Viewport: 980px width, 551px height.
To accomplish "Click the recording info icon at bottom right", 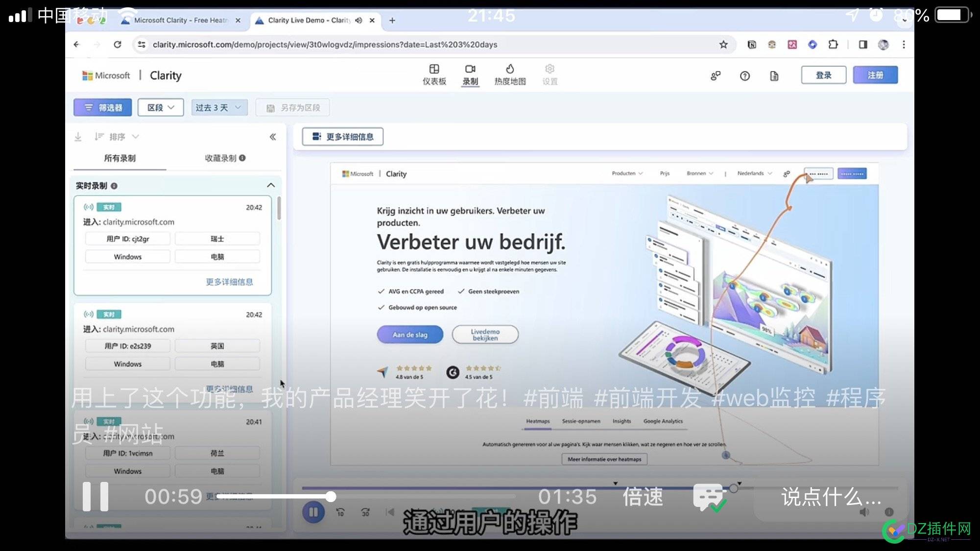I will pyautogui.click(x=889, y=512).
